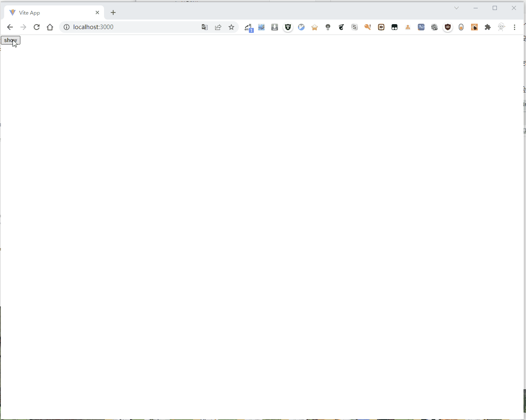Open the browser profile avatar
Image resolution: width=526 pixels, height=420 pixels.
pyautogui.click(x=501, y=27)
